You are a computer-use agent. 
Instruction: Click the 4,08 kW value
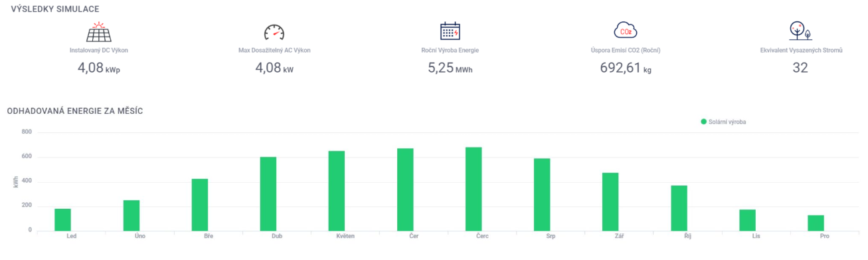click(x=274, y=67)
